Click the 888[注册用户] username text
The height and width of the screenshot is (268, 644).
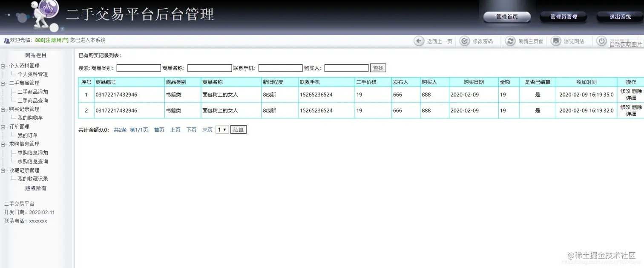(x=52, y=40)
